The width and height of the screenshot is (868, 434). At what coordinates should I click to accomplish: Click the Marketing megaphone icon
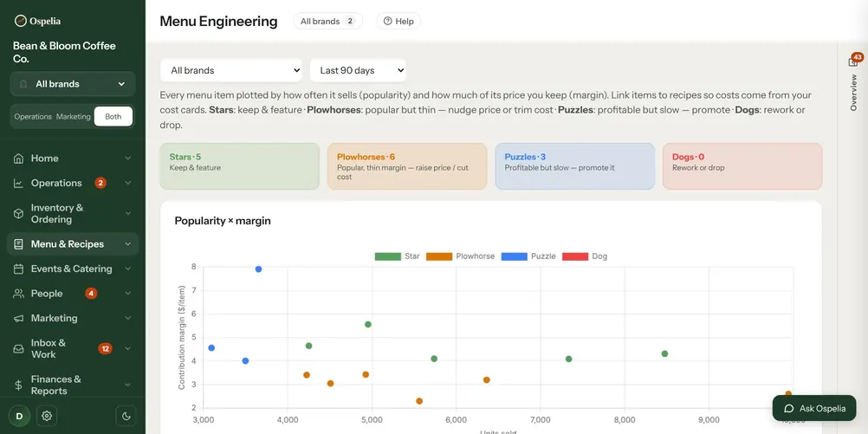point(18,318)
